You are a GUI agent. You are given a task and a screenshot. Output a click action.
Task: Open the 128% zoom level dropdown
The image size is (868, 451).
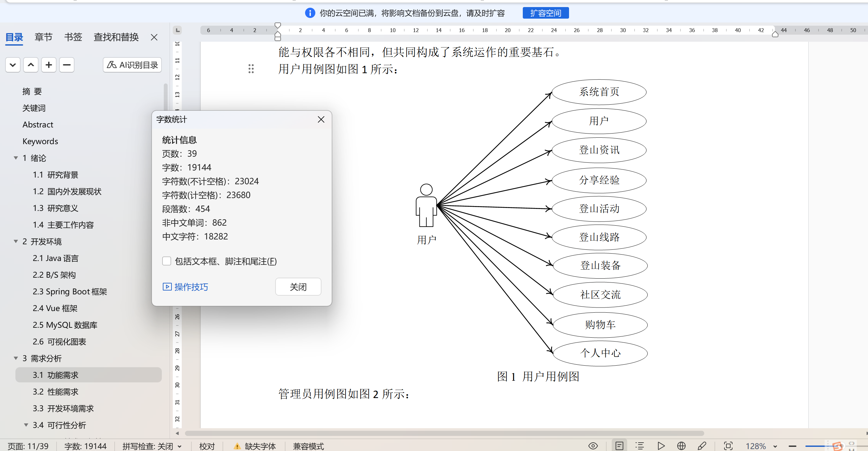tap(775, 446)
